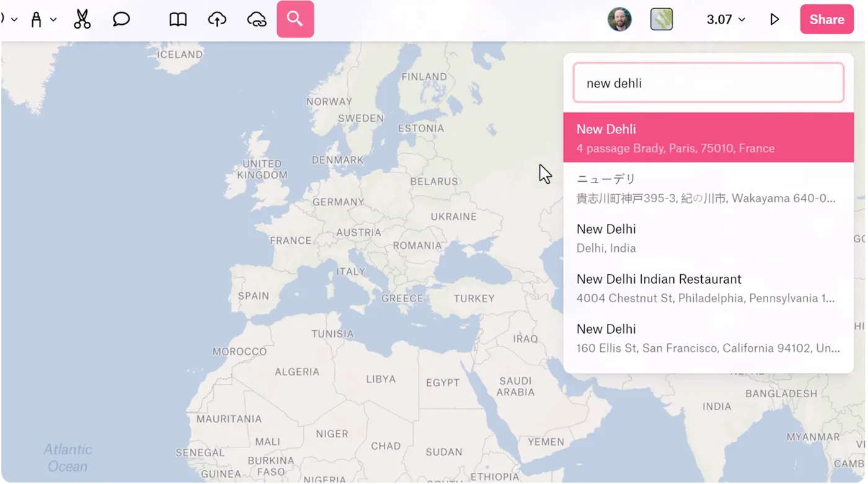Click the ICELAND label on the map
The height and width of the screenshot is (484, 868).
tap(180, 55)
